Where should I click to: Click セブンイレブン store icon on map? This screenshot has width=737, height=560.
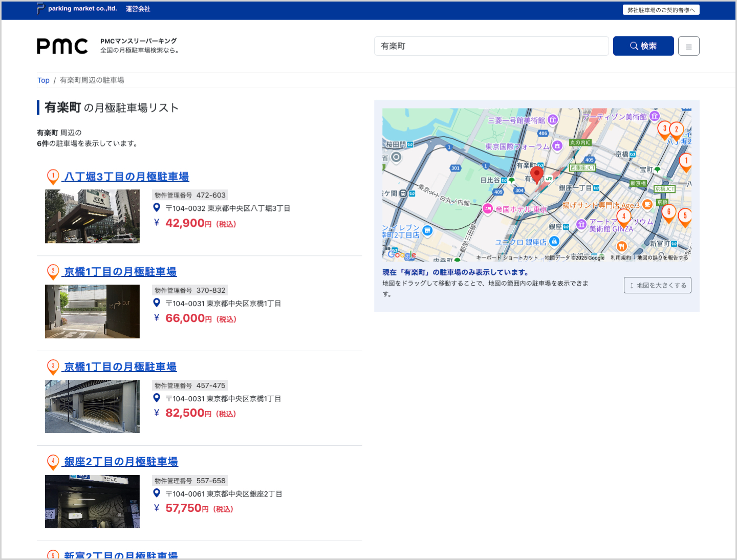(427, 231)
